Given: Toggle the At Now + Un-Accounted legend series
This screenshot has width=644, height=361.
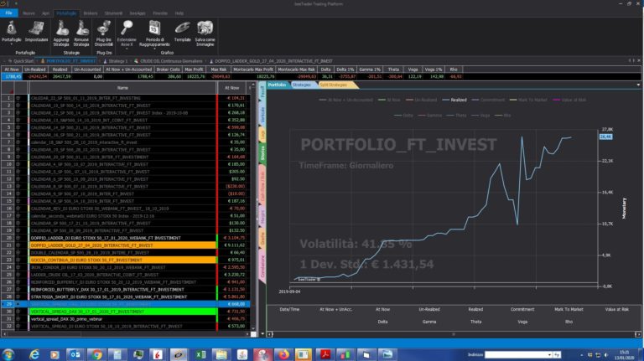Looking at the screenshot, I should point(345,100).
